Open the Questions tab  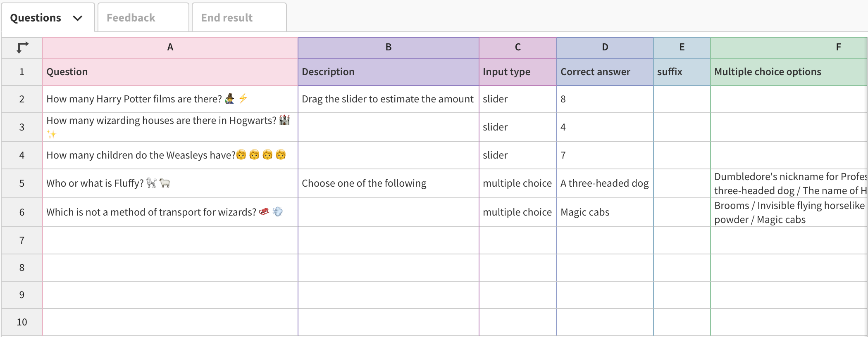(x=48, y=18)
